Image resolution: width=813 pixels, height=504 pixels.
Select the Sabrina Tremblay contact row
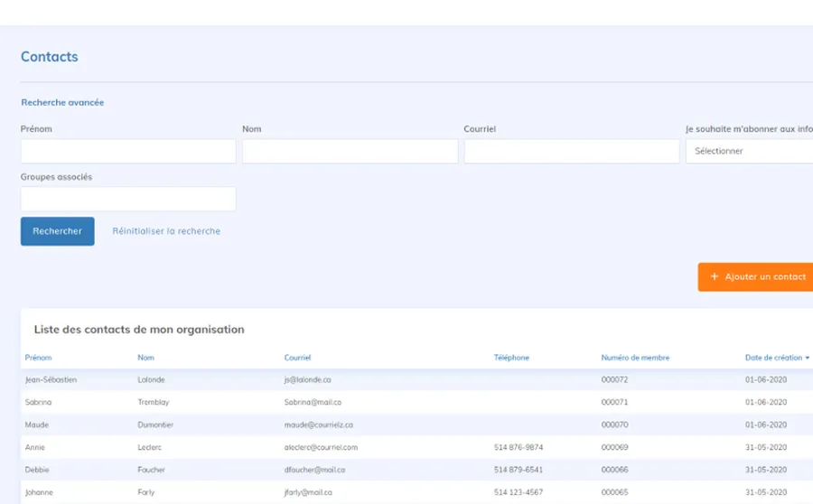click(406, 402)
